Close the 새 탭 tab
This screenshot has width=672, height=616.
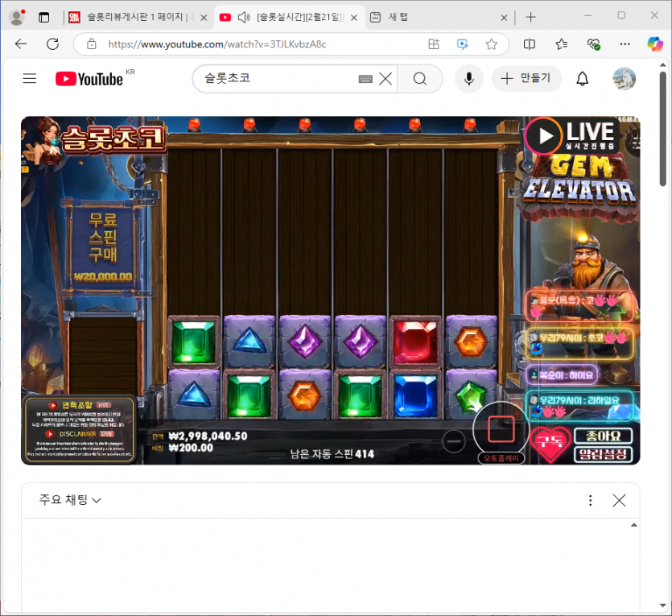click(x=504, y=18)
